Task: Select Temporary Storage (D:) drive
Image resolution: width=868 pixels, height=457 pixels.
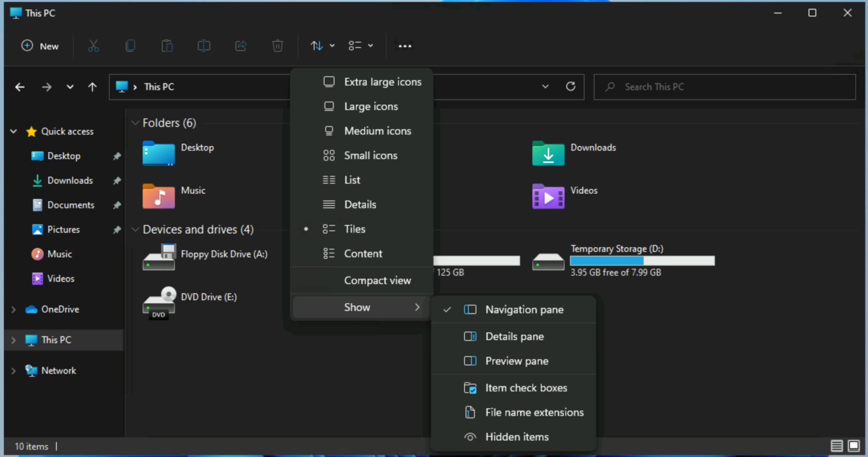Action: 623,260
